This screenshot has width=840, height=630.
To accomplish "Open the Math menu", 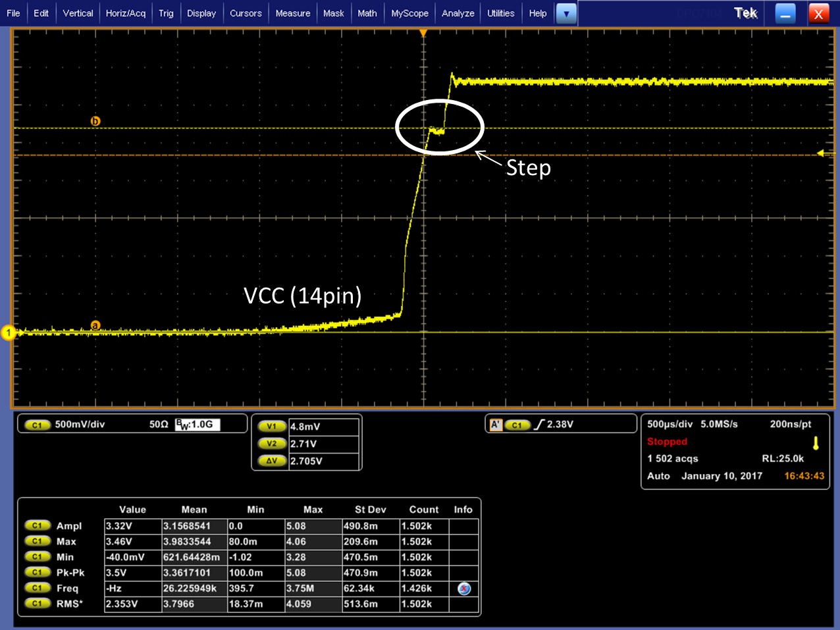I will (x=367, y=13).
